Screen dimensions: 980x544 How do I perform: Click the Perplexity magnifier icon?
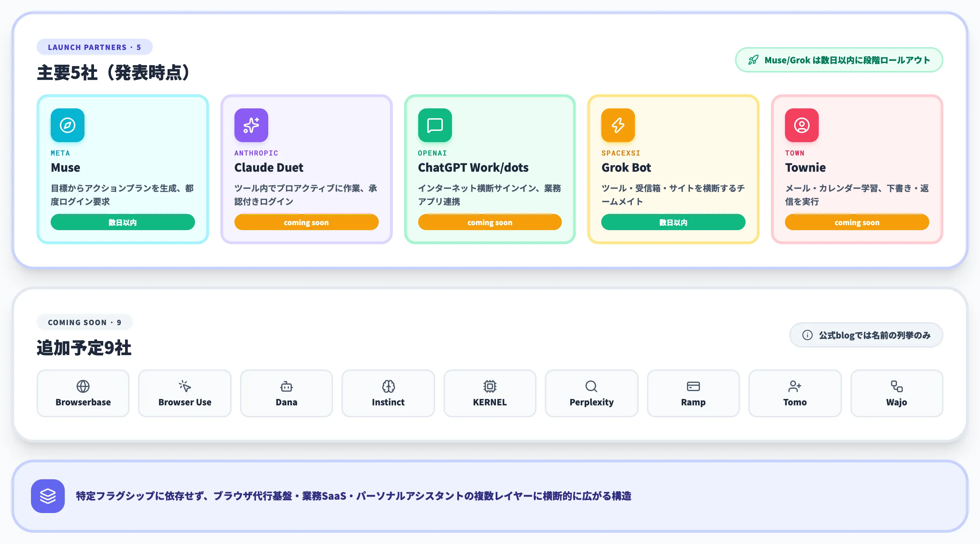[x=592, y=386]
